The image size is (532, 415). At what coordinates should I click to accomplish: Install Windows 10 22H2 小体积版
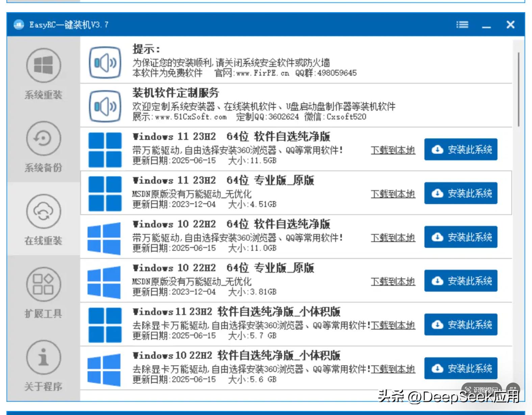[461, 368]
